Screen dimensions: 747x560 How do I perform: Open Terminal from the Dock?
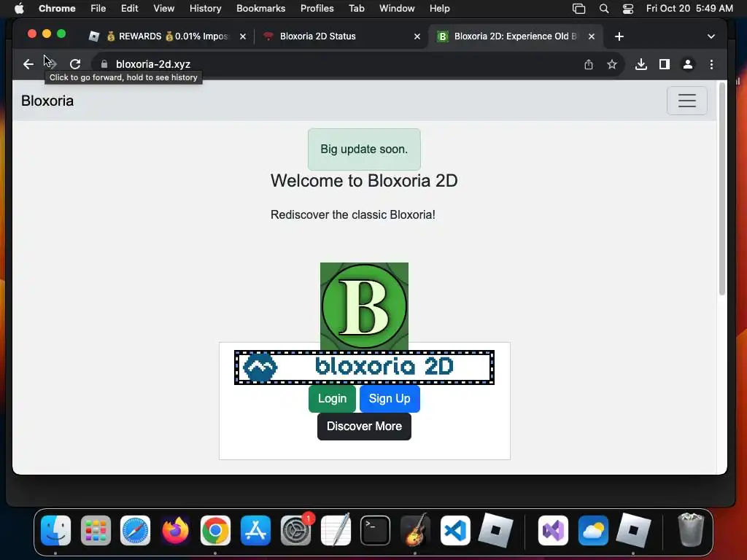pos(376,531)
